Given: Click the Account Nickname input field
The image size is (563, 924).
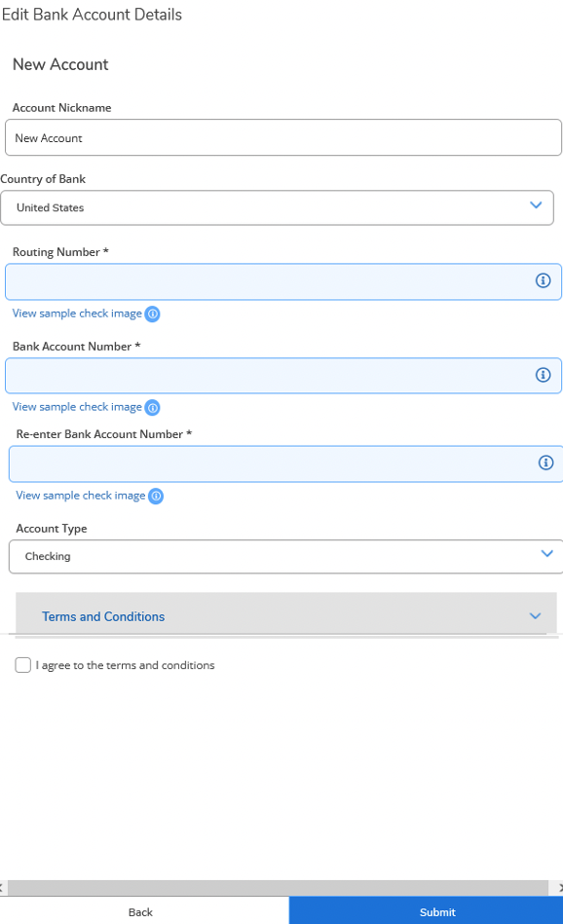Looking at the screenshot, I should [283, 137].
